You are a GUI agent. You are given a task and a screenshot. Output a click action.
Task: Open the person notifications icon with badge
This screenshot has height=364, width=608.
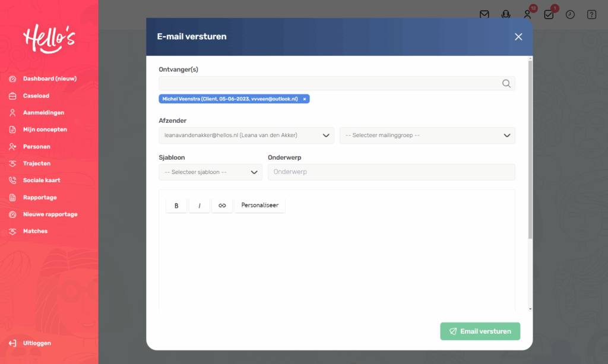pyautogui.click(x=527, y=15)
